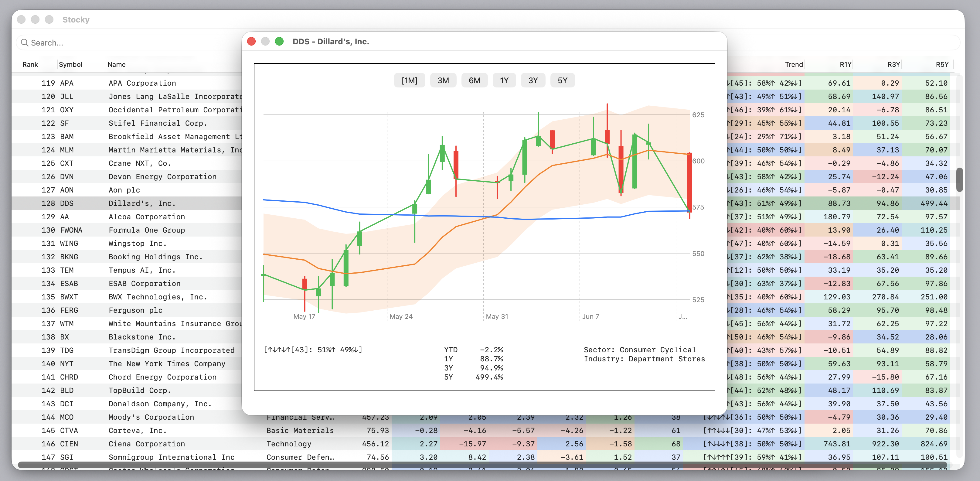The image size is (980, 481).
Task: Click the trend summary [43]: 51%↑ 49%↓ text in the chart
Action: tap(313, 349)
